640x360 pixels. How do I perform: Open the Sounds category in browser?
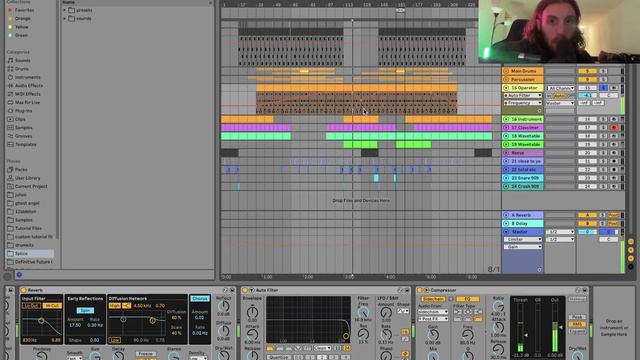(22, 60)
